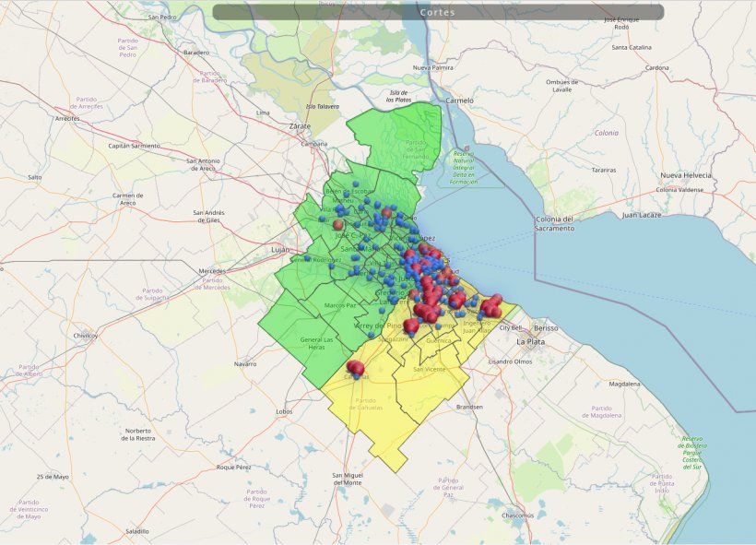Click the Ombúes de Lavalle label
This screenshot has height=545, width=756.
[562, 86]
